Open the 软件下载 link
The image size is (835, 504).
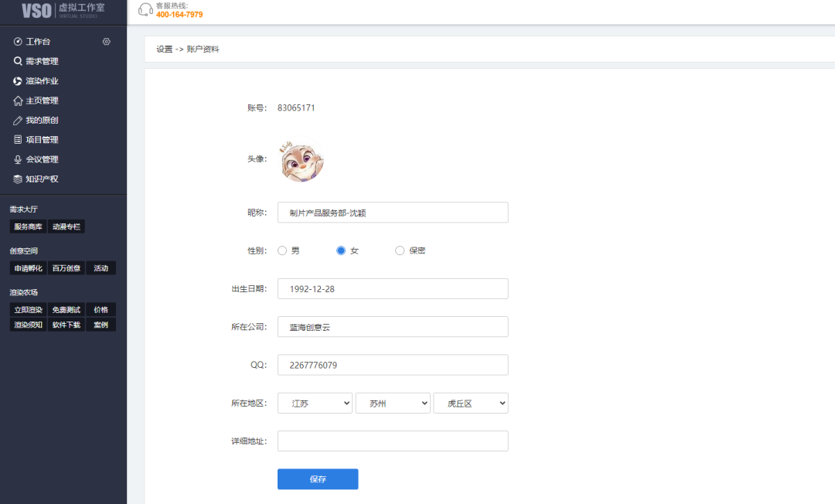point(66,325)
